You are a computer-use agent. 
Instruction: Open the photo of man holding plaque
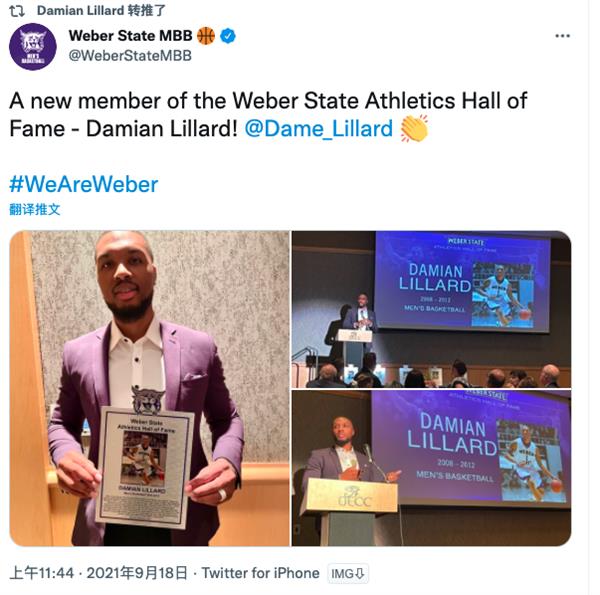click(150, 388)
